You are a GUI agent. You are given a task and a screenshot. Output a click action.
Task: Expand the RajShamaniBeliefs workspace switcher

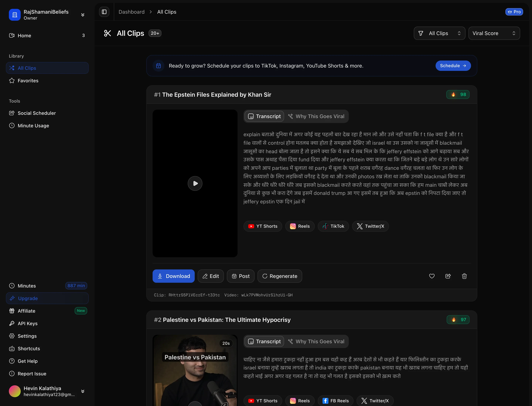(83, 15)
